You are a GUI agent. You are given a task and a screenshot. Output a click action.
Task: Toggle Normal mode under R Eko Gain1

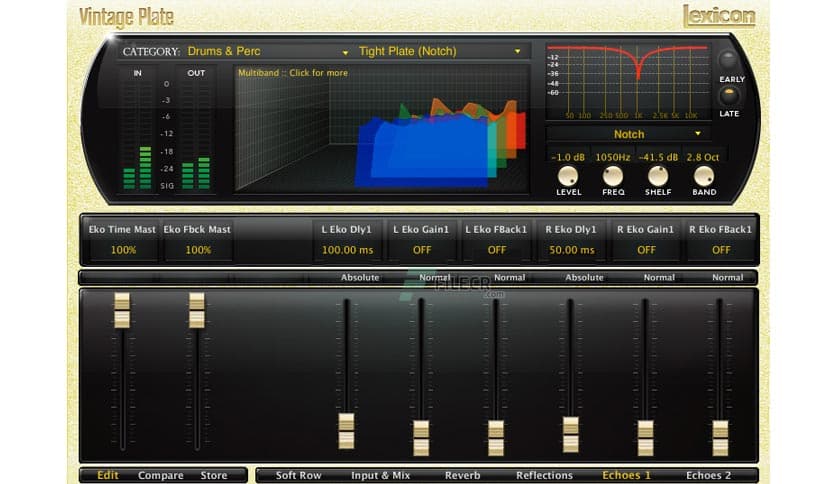point(659,277)
